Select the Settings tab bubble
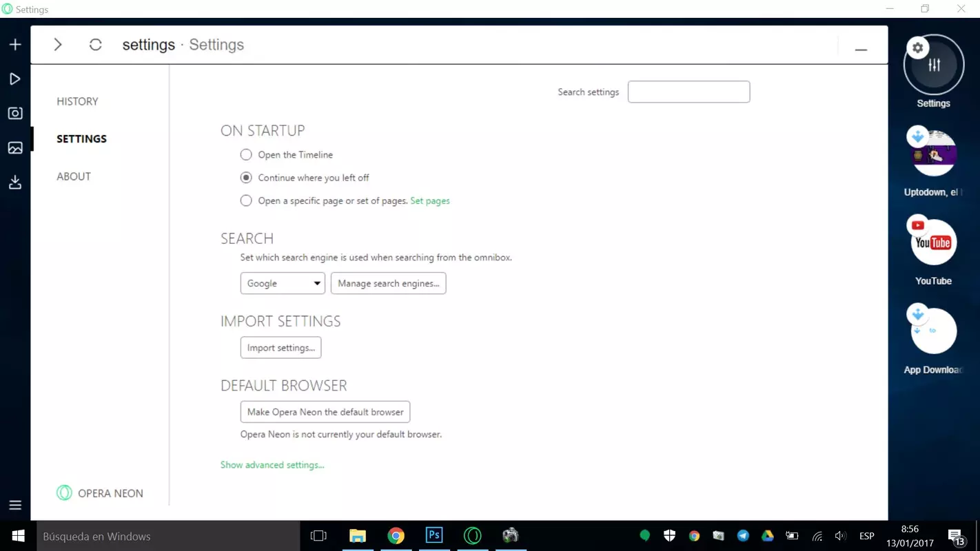This screenshot has height=551, width=980. [x=934, y=65]
